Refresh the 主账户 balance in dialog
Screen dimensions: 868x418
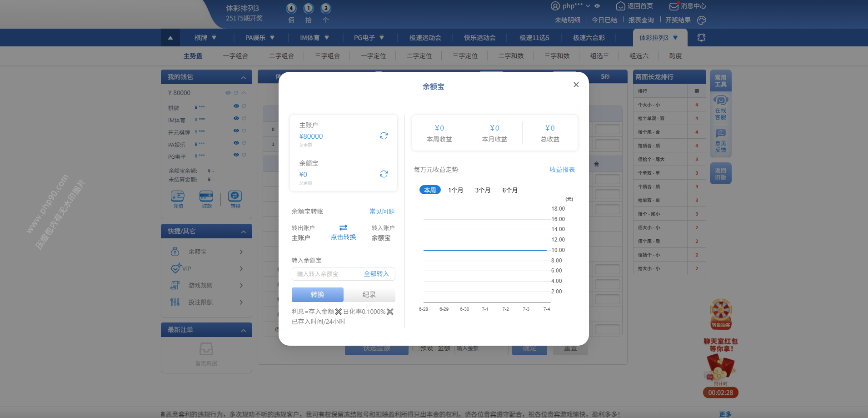click(x=384, y=136)
